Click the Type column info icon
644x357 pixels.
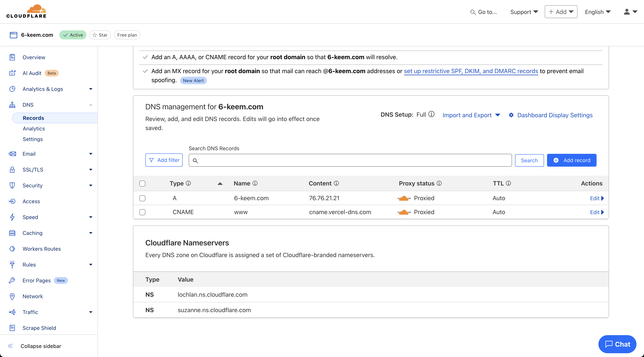point(188,183)
